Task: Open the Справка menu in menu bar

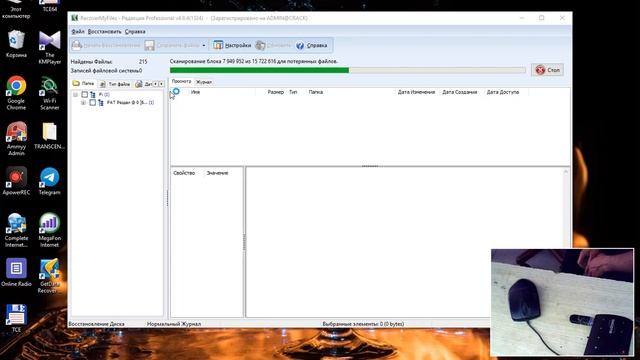Action: click(135, 31)
